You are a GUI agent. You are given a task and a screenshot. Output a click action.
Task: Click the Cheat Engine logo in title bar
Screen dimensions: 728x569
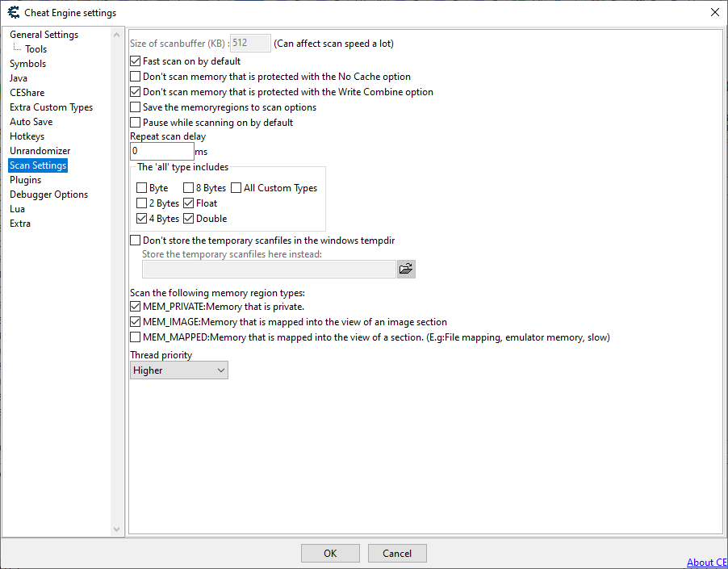[x=13, y=12]
